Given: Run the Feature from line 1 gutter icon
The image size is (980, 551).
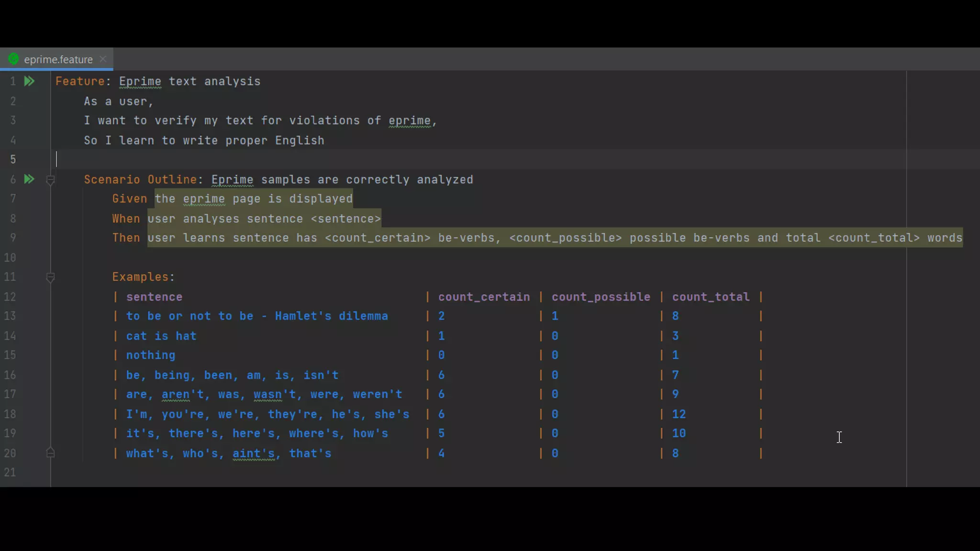Looking at the screenshot, I should click(x=29, y=81).
